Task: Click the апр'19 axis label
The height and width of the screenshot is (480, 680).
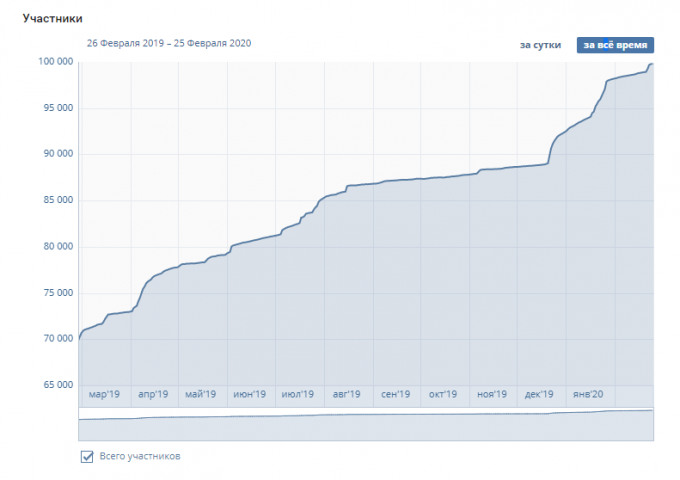Action: click(153, 395)
